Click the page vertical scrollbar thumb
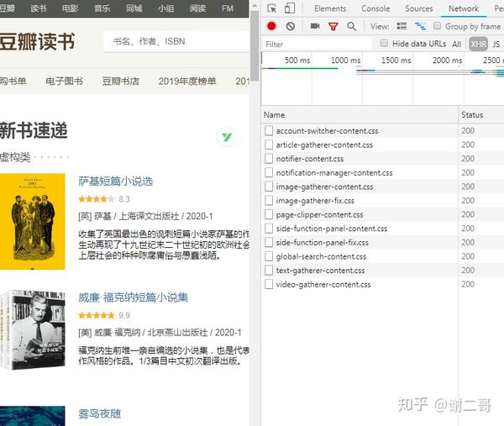The width and height of the screenshot is (504, 426). click(255, 45)
